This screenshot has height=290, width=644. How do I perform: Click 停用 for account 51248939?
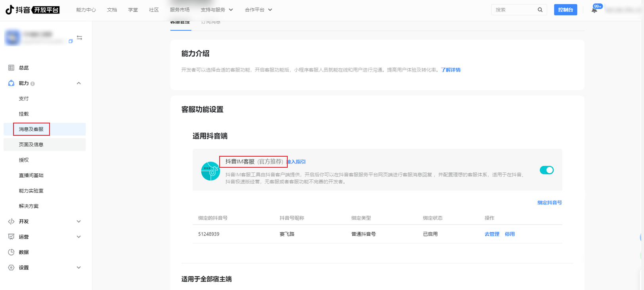(x=510, y=234)
